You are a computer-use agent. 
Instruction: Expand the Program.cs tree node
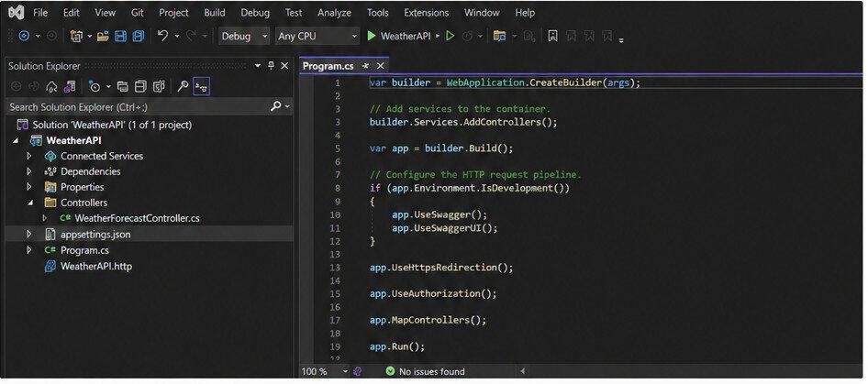pos(29,250)
